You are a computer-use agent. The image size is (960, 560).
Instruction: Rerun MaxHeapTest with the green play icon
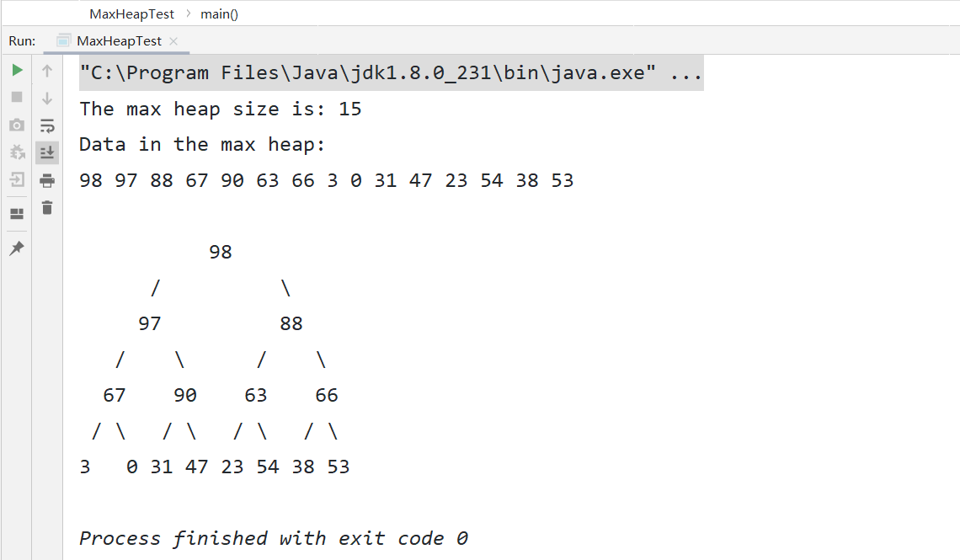[x=17, y=70]
